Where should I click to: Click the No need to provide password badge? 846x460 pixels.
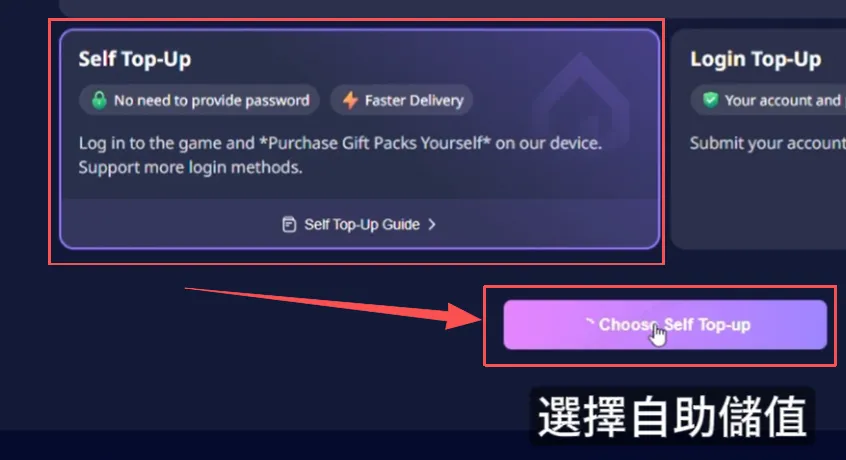coord(199,100)
